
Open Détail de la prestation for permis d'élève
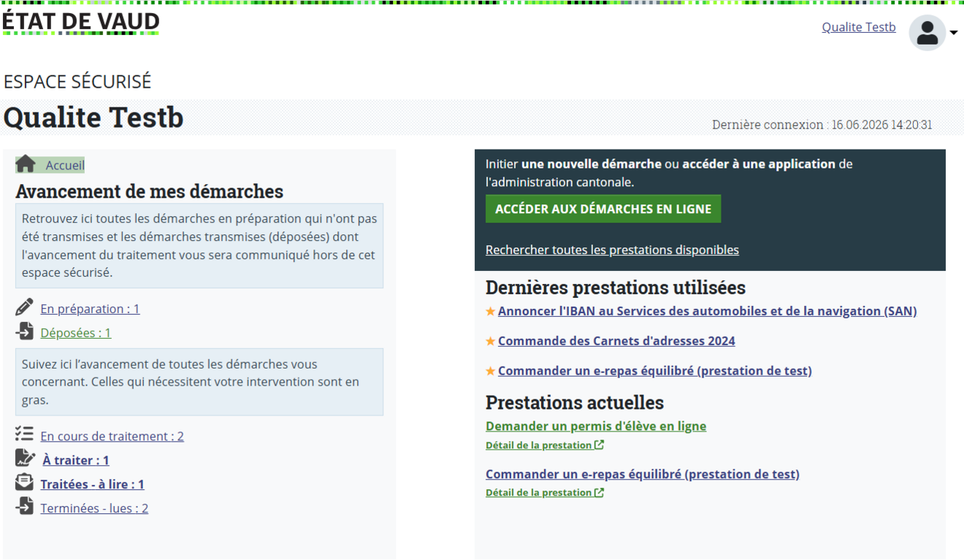click(x=538, y=445)
